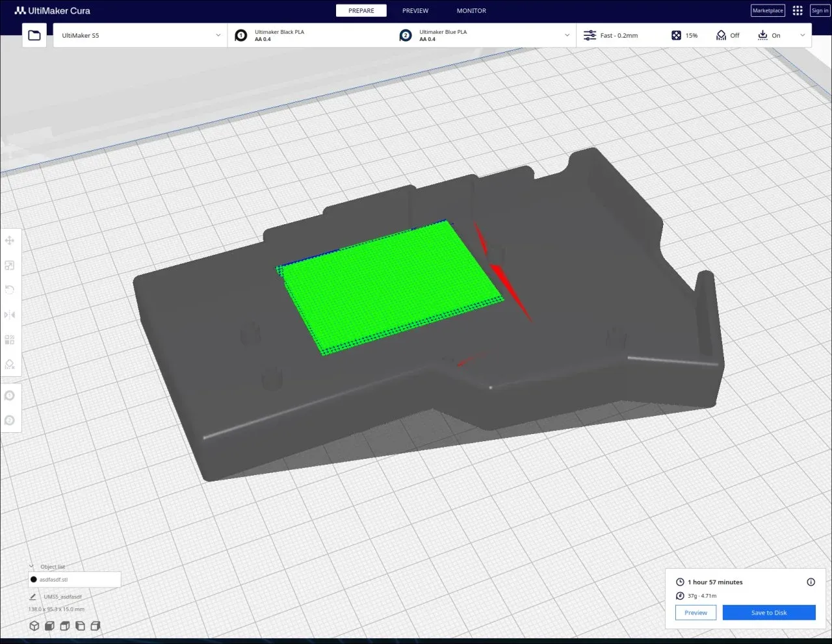Assign model to extruder 2 in left toolbar

click(x=10, y=420)
